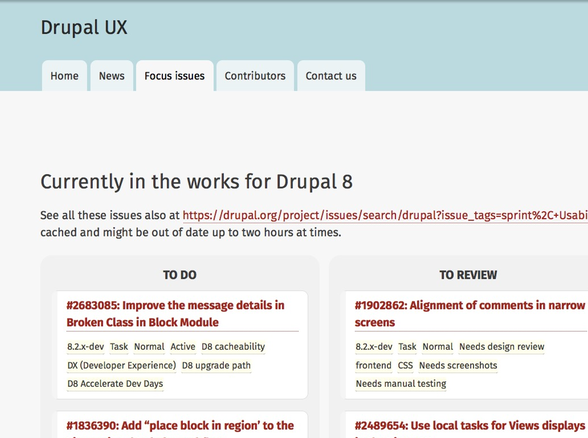The image size is (588, 438).
Task: Click the Needs screenshots tag
Action: (458, 365)
